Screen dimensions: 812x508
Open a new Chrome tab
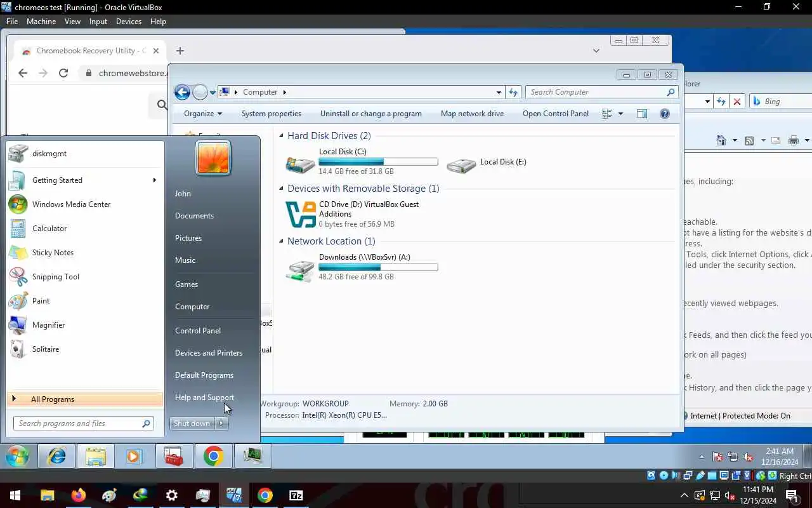click(x=180, y=51)
